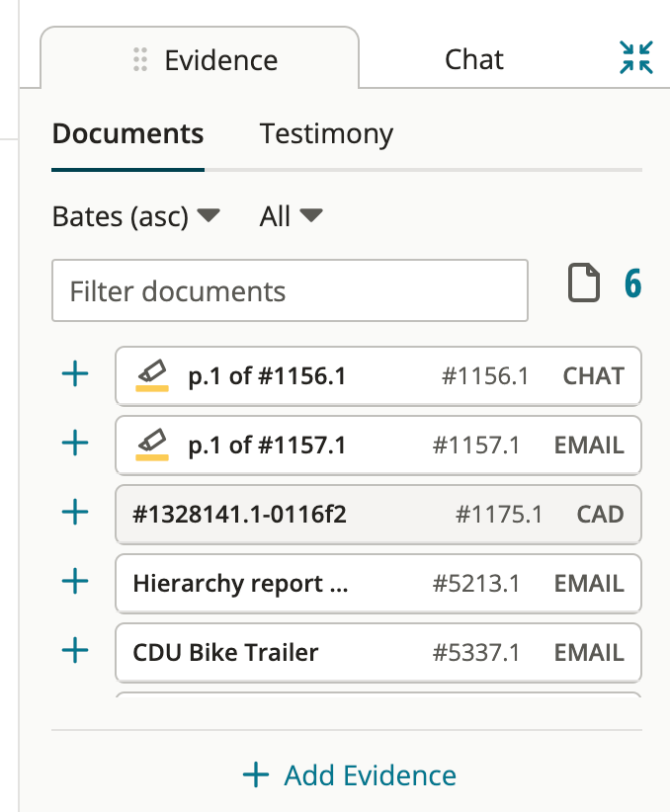Click the document count page icon
670x812 pixels.
(x=584, y=283)
